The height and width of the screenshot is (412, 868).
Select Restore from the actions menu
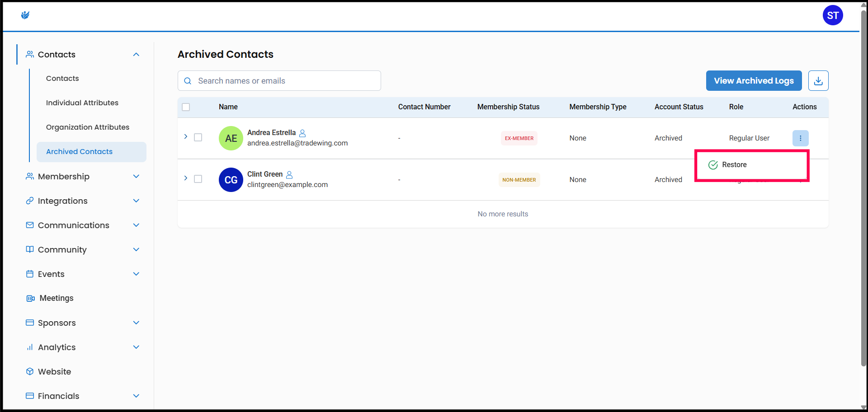752,165
